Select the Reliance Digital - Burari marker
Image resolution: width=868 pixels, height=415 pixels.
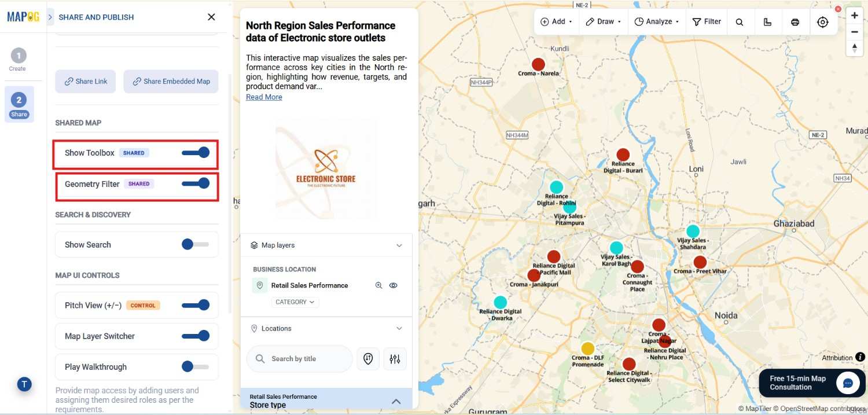click(623, 155)
